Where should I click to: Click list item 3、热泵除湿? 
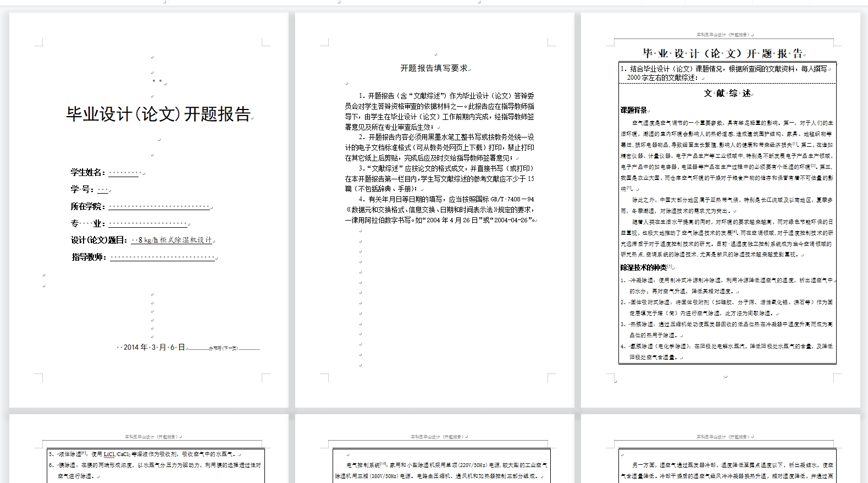pyautogui.click(x=727, y=330)
